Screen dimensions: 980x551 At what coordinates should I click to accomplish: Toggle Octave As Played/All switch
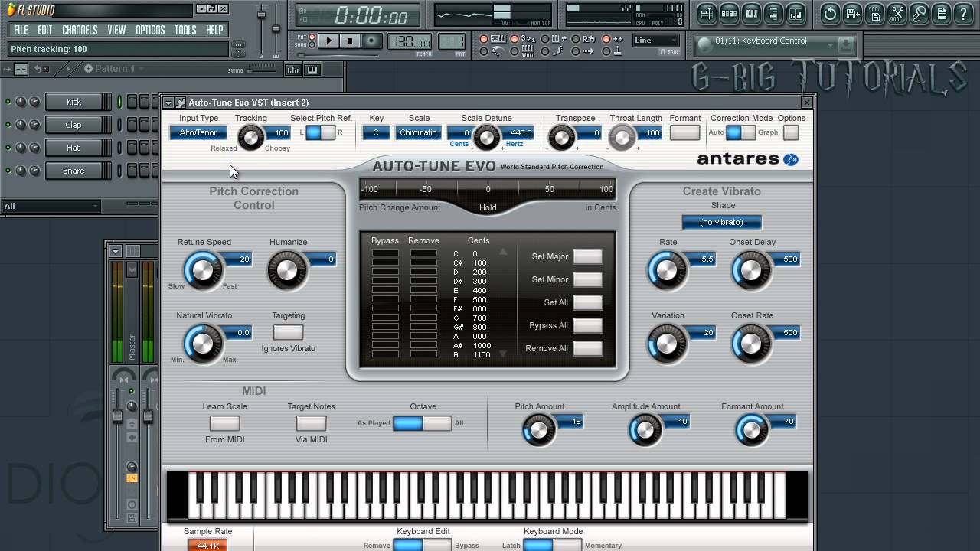tap(422, 423)
